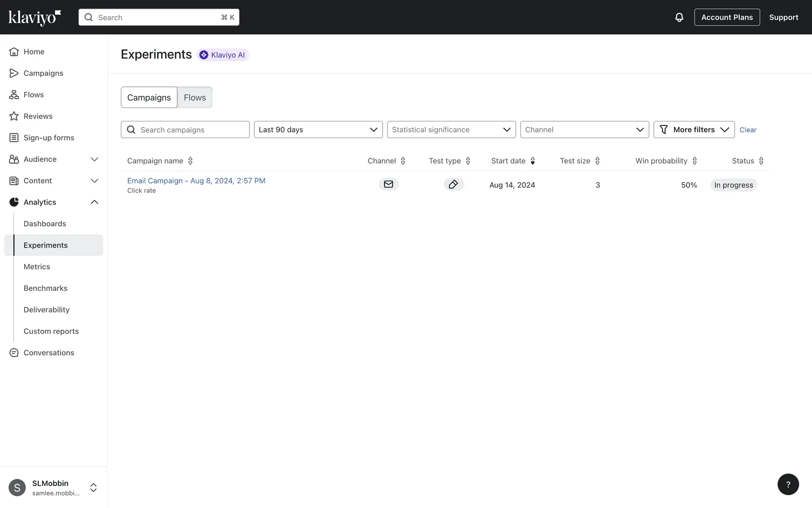Open Benchmarks in the Analytics submenu
Screen dimensions: 812x508
coord(45,288)
